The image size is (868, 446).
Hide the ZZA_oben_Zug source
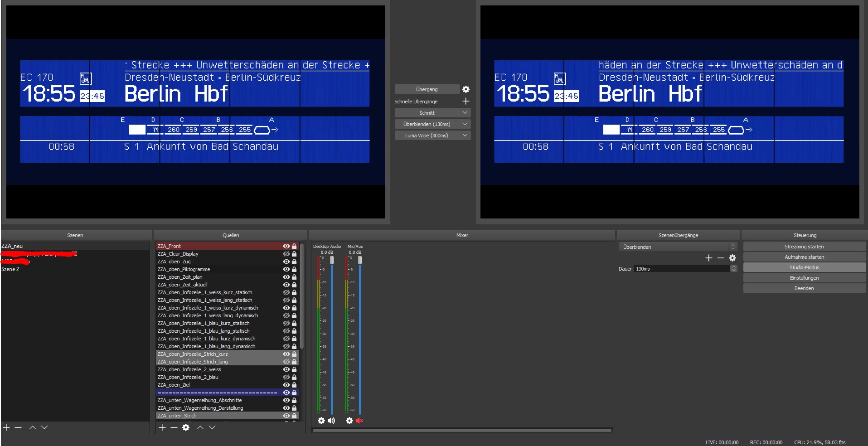(x=286, y=262)
